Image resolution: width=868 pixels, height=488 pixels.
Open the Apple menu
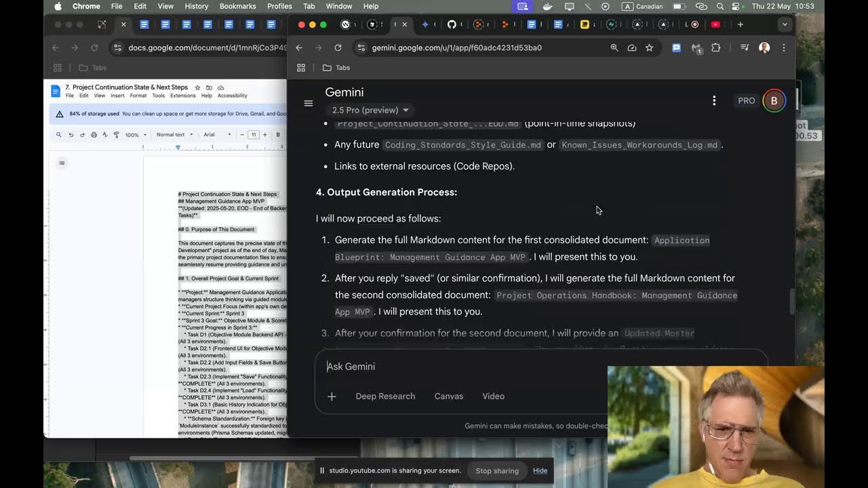(x=58, y=6)
